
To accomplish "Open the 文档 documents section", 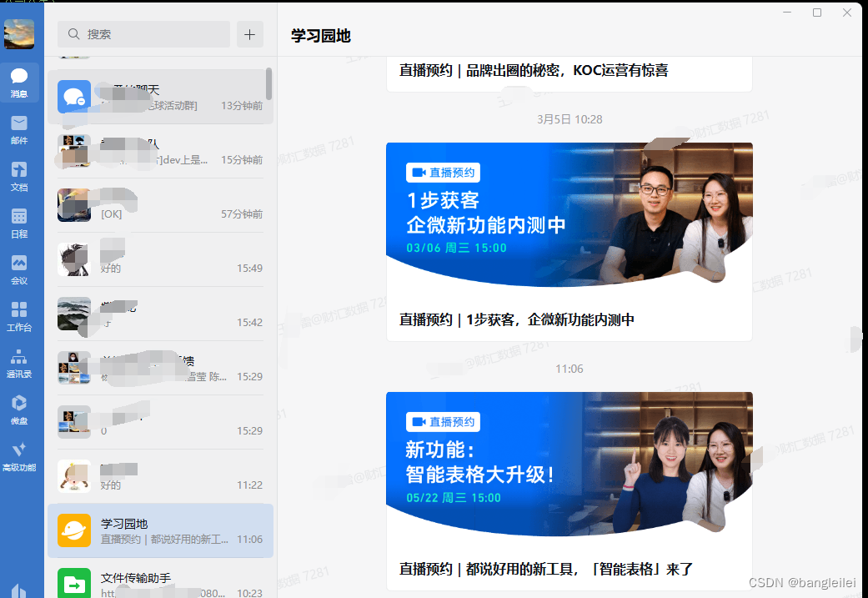I will coord(19,177).
